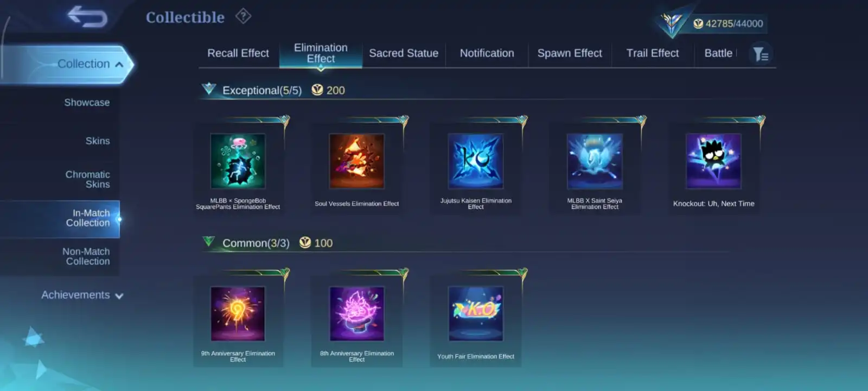This screenshot has height=391, width=868.
Task: Click the back arrow icon
Action: [87, 17]
